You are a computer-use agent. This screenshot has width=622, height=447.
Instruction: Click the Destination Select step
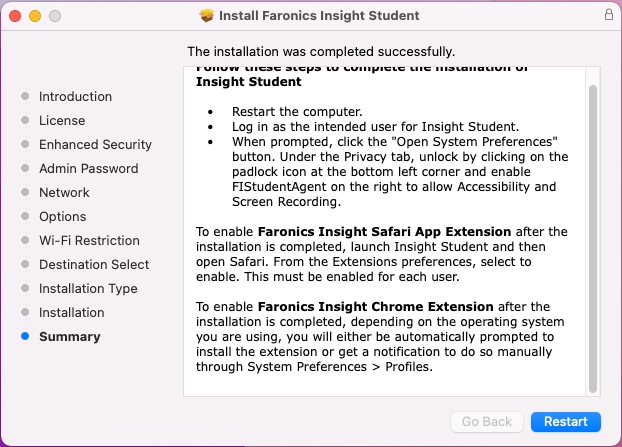click(x=94, y=265)
